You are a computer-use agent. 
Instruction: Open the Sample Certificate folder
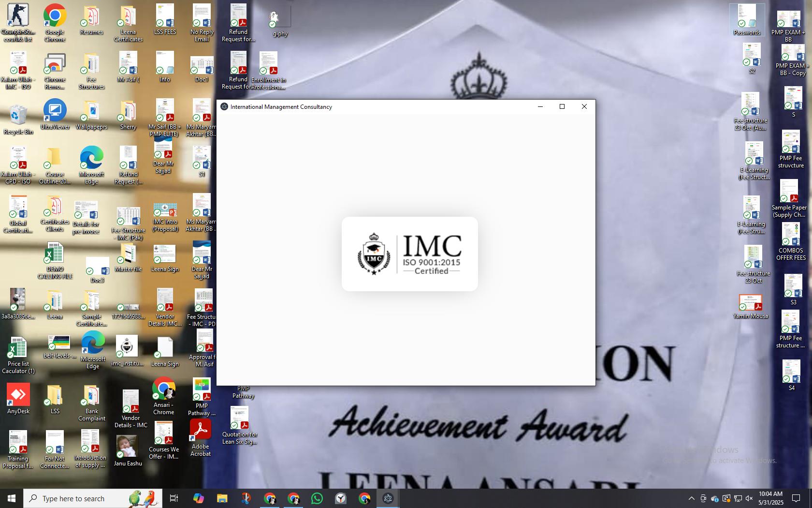(x=91, y=308)
